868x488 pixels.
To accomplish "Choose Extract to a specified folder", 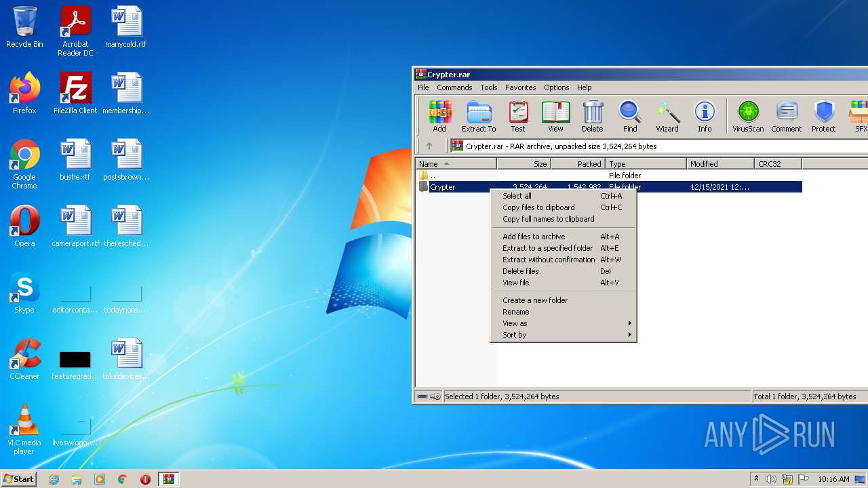I will point(564,248).
